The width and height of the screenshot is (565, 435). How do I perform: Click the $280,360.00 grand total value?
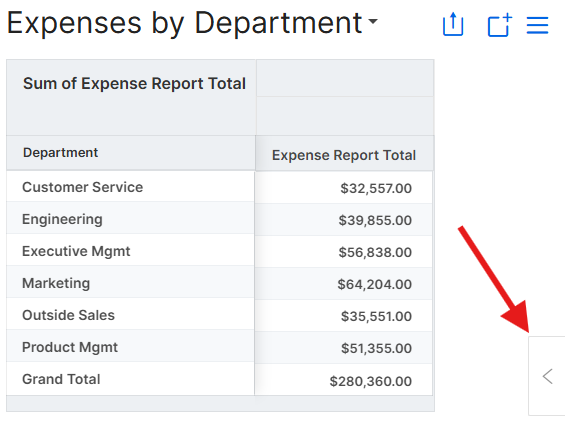(x=370, y=381)
